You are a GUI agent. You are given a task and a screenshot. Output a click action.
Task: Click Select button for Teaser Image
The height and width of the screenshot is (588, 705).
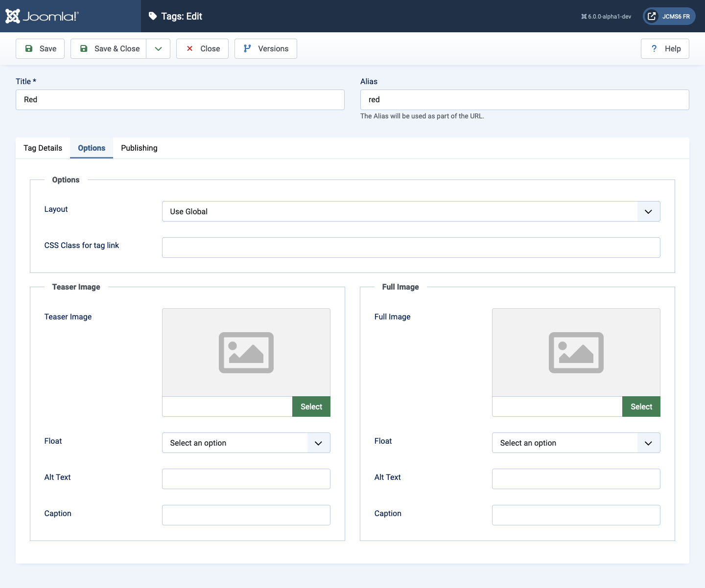tap(311, 407)
